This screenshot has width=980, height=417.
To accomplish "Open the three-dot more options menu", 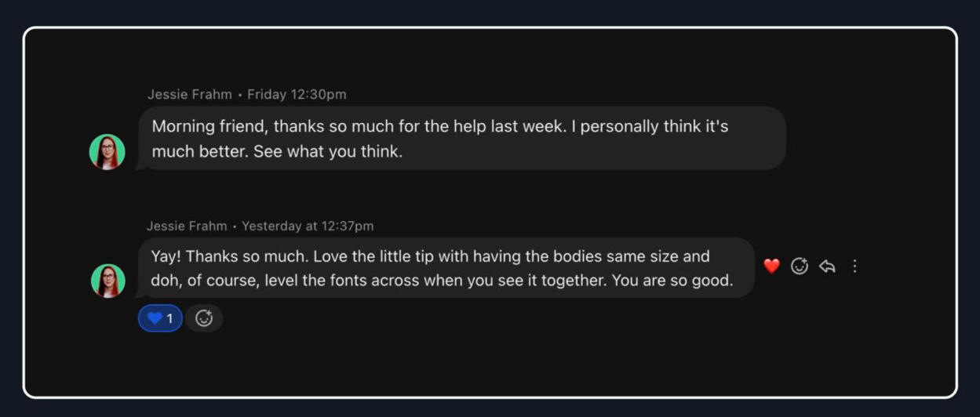I will point(854,267).
